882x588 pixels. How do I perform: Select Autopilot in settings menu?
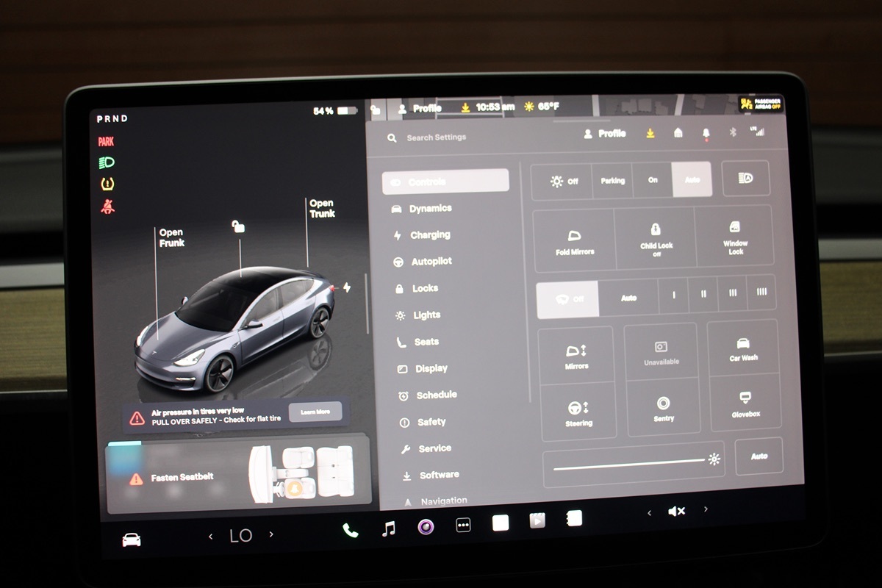(x=431, y=262)
